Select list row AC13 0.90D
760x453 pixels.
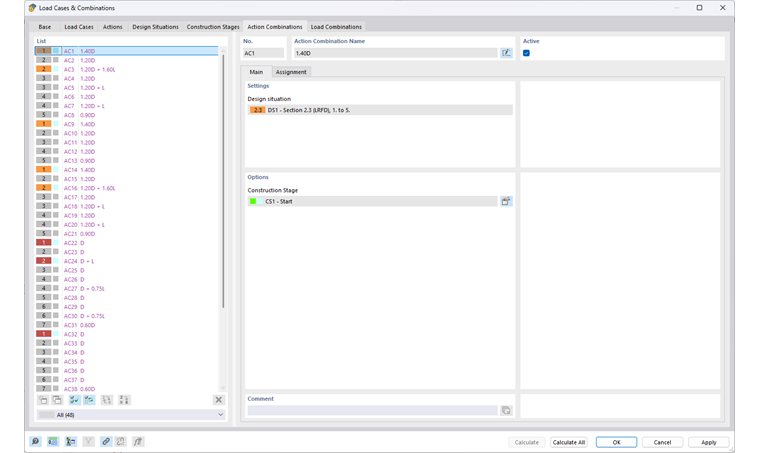[x=127, y=160]
